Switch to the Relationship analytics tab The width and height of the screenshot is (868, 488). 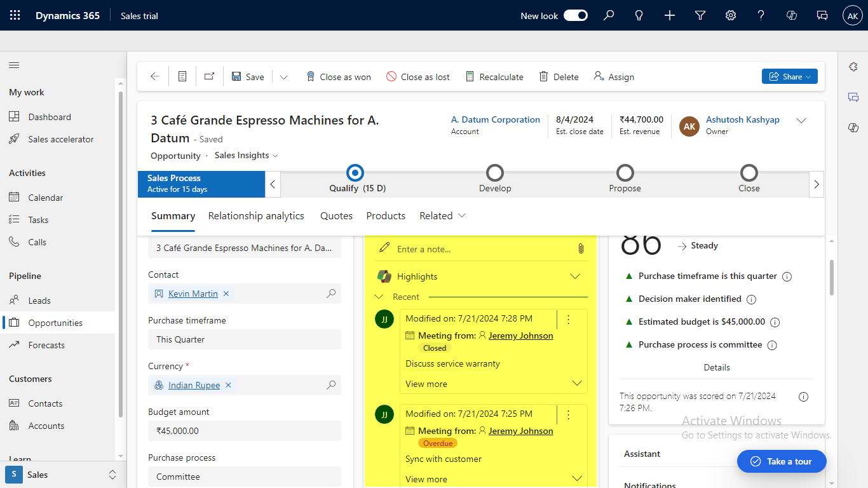pos(256,216)
